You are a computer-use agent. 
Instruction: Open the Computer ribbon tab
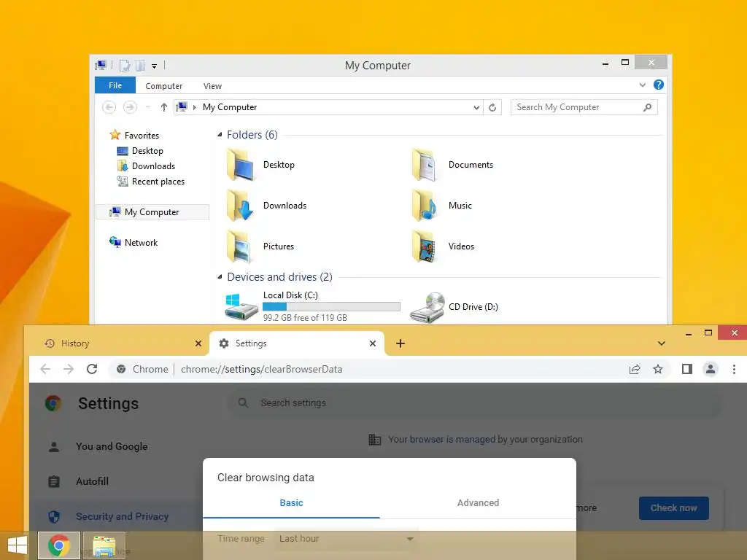(163, 86)
